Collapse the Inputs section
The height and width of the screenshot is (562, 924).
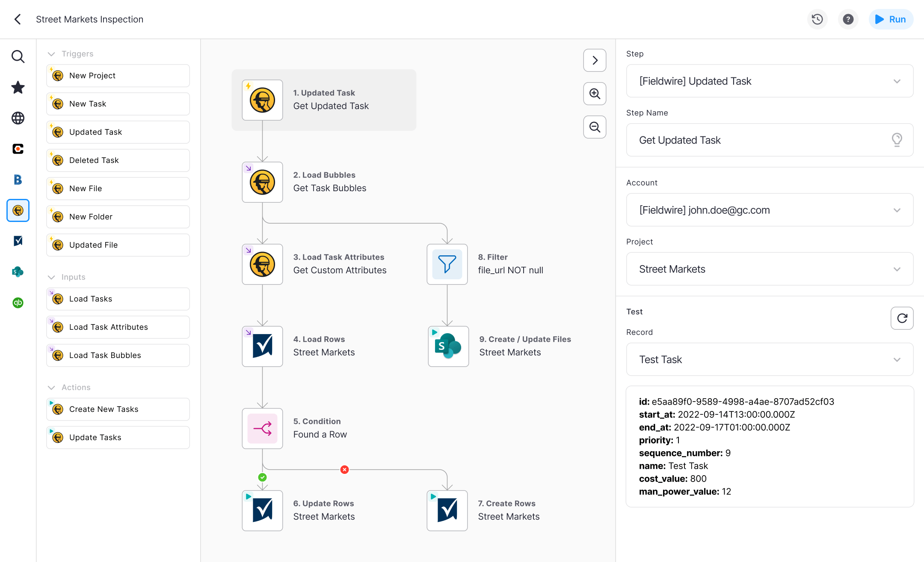pos(53,277)
